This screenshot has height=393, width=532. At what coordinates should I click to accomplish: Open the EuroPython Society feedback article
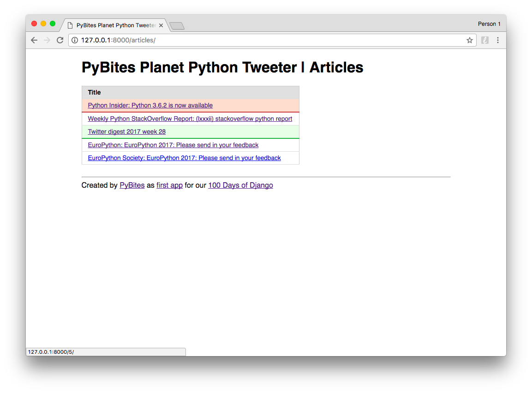[x=184, y=158]
